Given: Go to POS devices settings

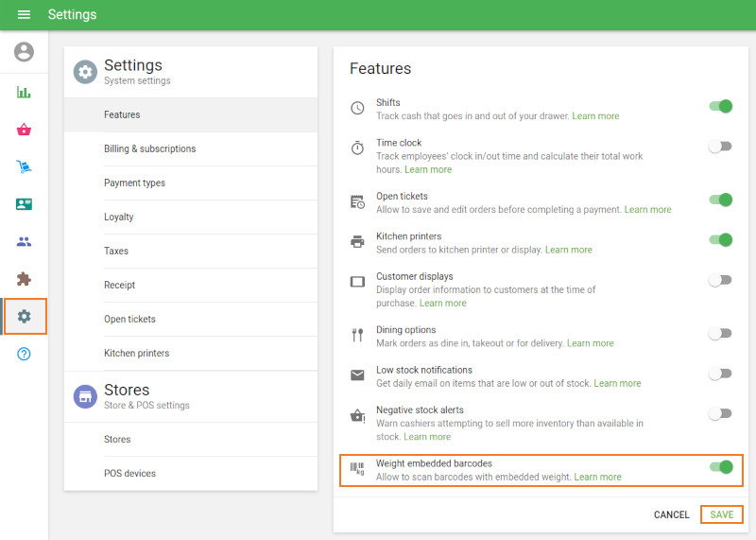Looking at the screenshot, I should 129,473.
